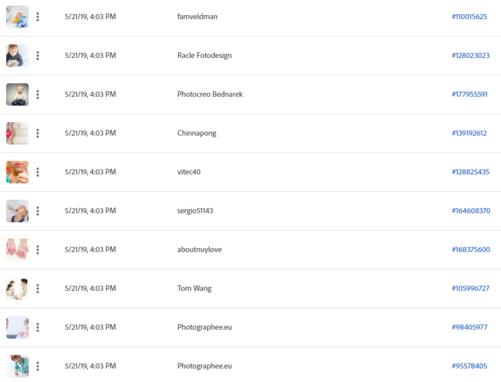Open asset link #95578405
The image size is (501, 382).
pos(469,366)
